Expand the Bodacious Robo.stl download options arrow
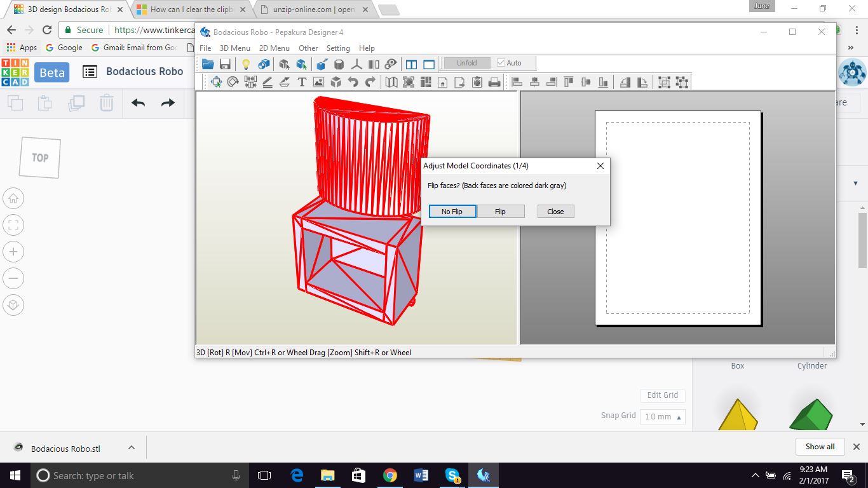Image resolution: width=868 pixels, height=488 pixels. coord(131,447)
